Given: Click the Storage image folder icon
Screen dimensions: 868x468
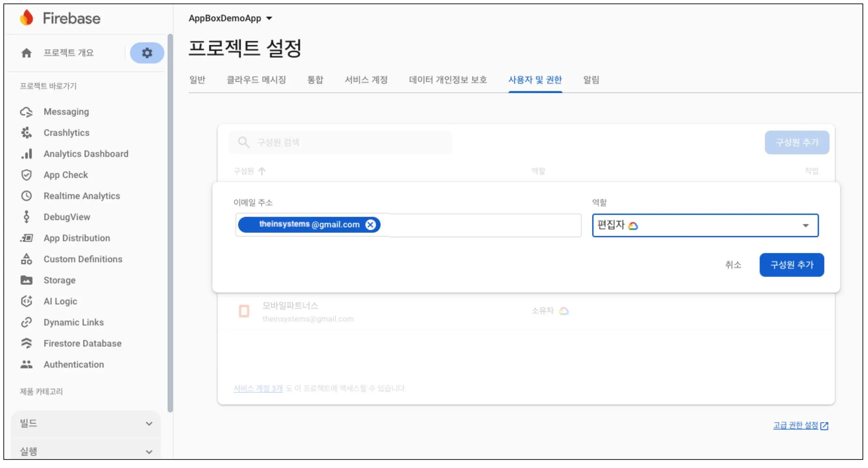Looking at the screenshot, I should 26,280.
